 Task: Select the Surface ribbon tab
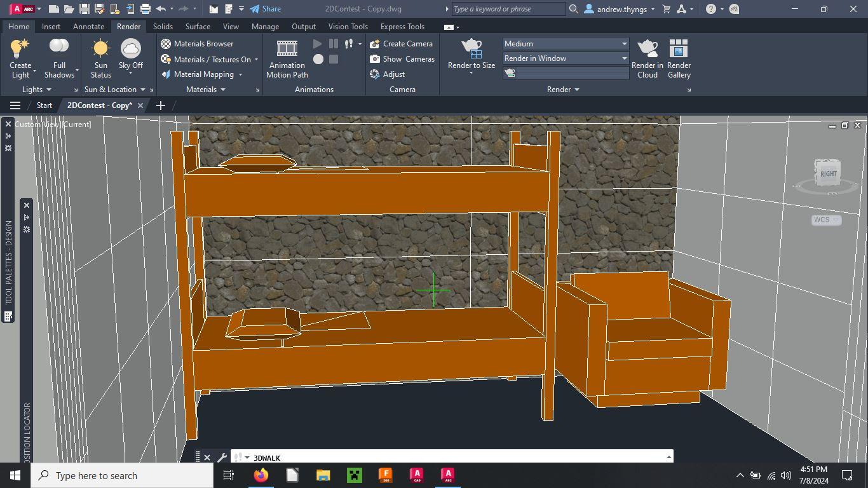pyautogui.click(x=198, y=27)
